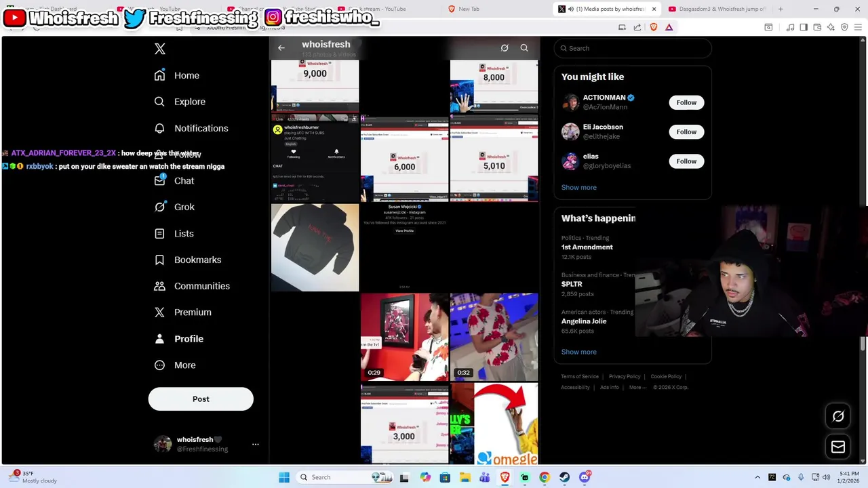Click Terms of Service footer link
The height and width of the screenshot is (488, 868).
click(x=580, y=377)
